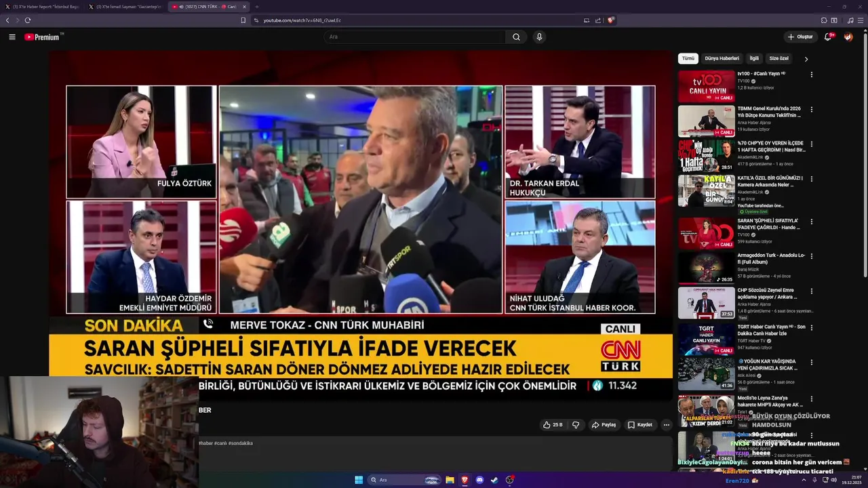Viewport: 868px width, 488px height.
Task: Switch to X'te Haber Report browser tab
Action: pos(42,7)
